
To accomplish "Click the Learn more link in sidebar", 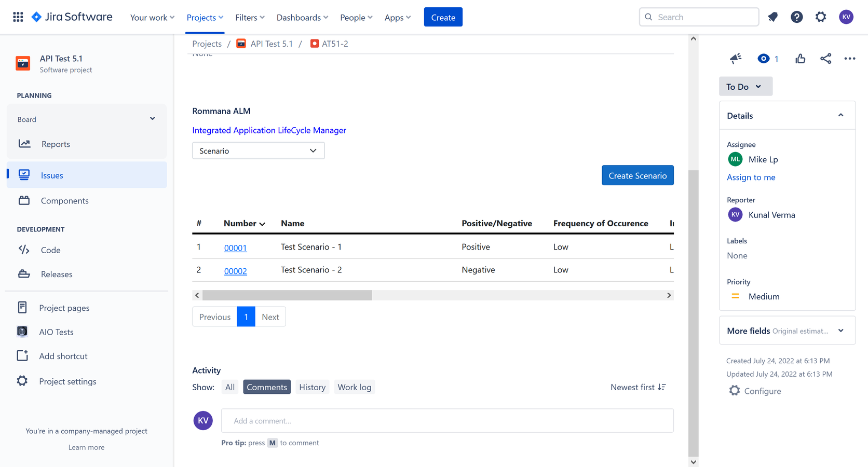I will (86, 447).
